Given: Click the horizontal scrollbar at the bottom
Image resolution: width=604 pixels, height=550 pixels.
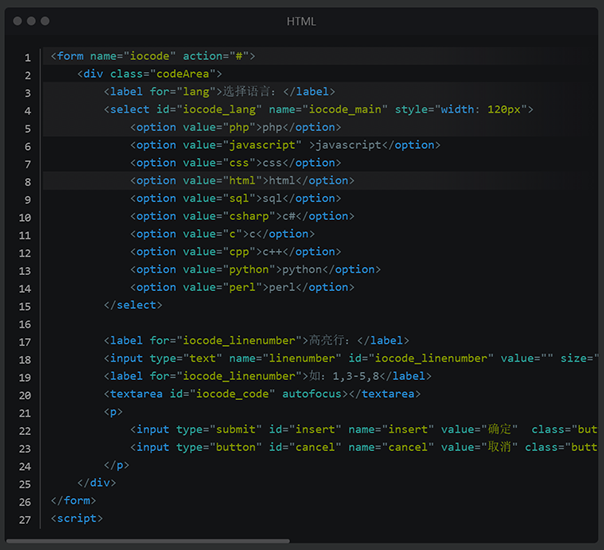Looking at the screenshot, I should click(148, 541).
